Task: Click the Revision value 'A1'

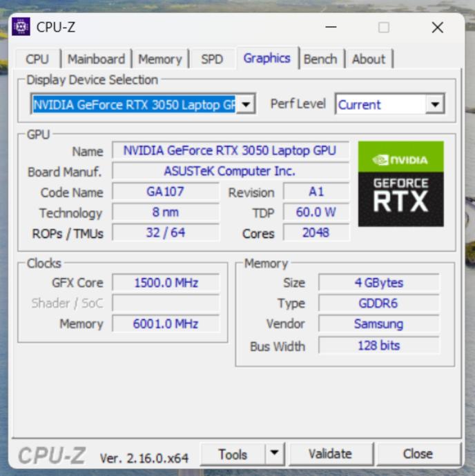Action: point(316,192)
